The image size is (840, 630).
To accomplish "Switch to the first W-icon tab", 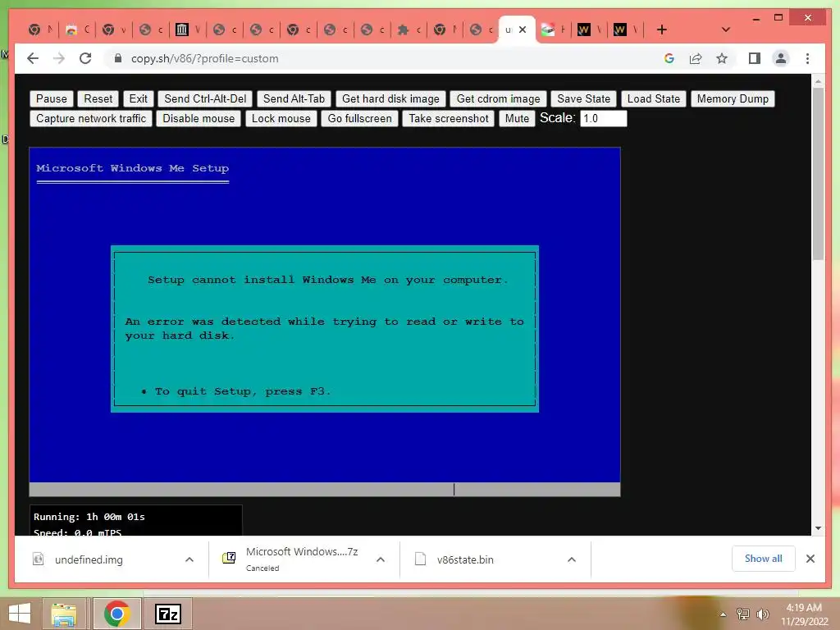I will coord(589,30).
